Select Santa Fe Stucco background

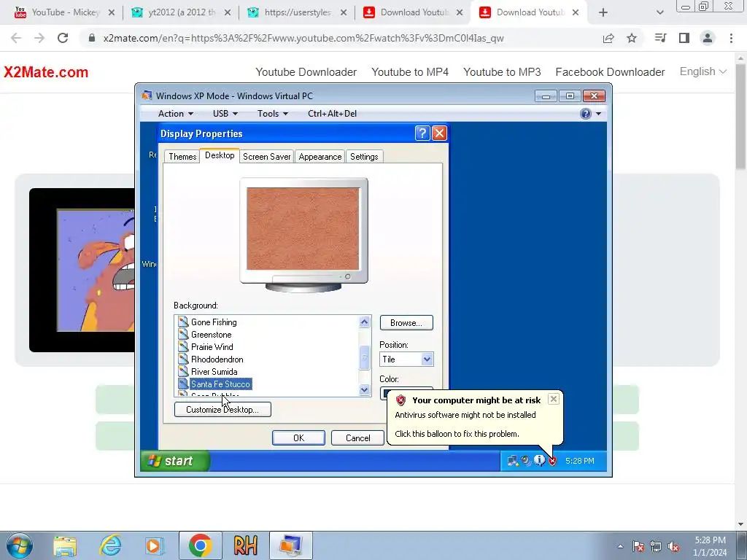point(220,384)
